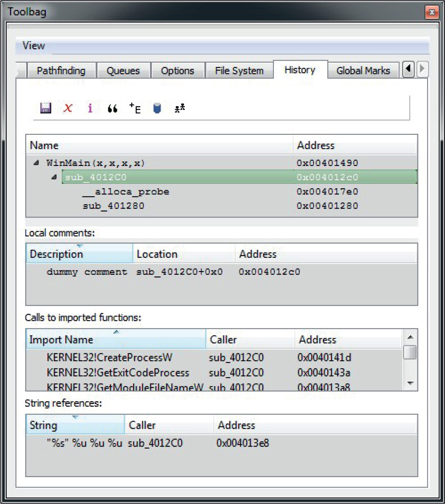Click address 0x00401280 in the history tree

[x=327, y=206]
